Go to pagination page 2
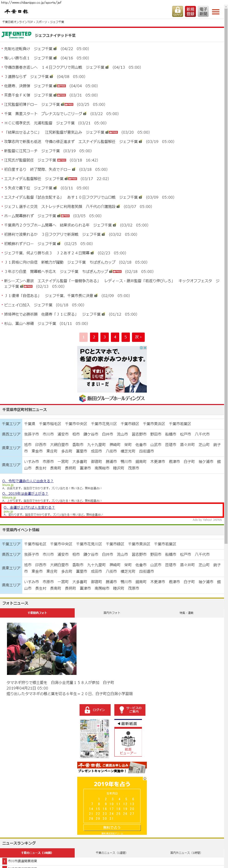 pos(94,337)
